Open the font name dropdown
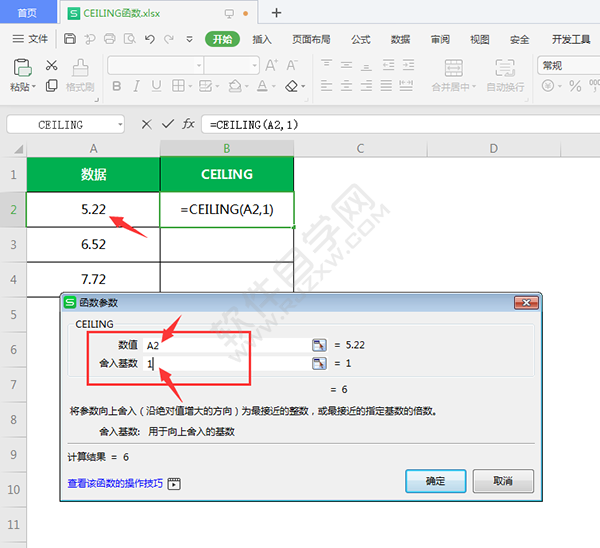 tap(199, 65)
